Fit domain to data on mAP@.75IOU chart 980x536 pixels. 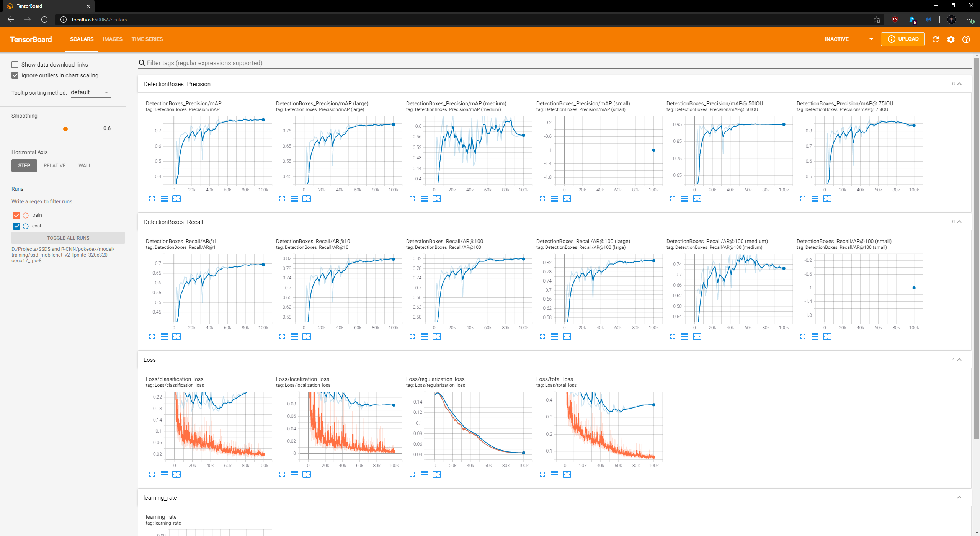click(x=827, y=199)
